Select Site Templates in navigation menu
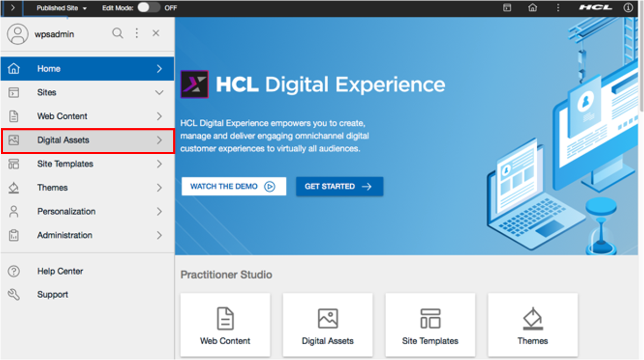 (87, 164)
